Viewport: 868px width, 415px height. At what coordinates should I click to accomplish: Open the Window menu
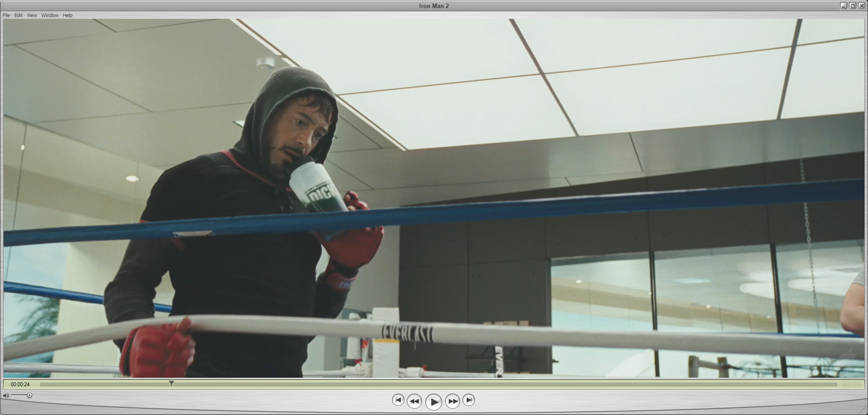point(50,15)
